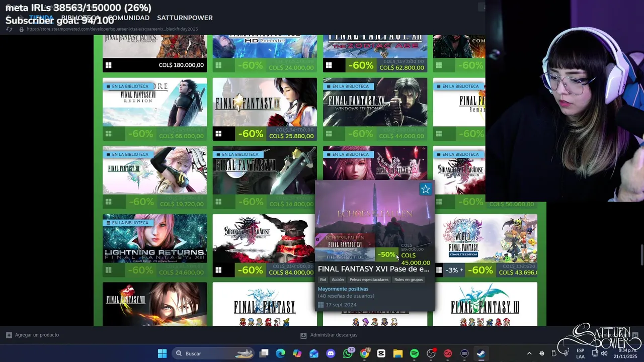Click Windows icon on Lightning Returns card
This screenshot has height=362, width=644.
tap(108, 270)
